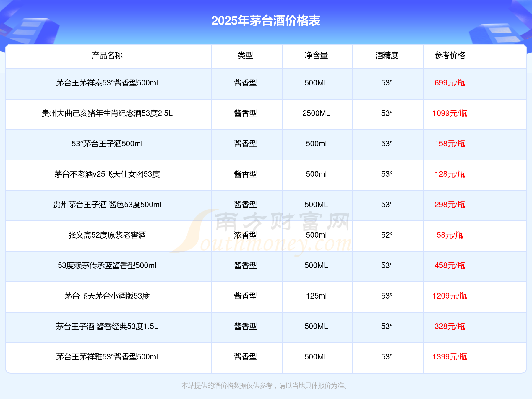Click the 参考价格 column header

[450, 55]
